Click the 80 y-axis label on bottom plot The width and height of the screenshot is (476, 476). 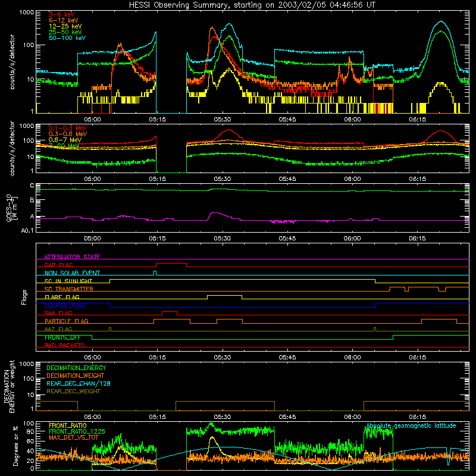[30, 431]
